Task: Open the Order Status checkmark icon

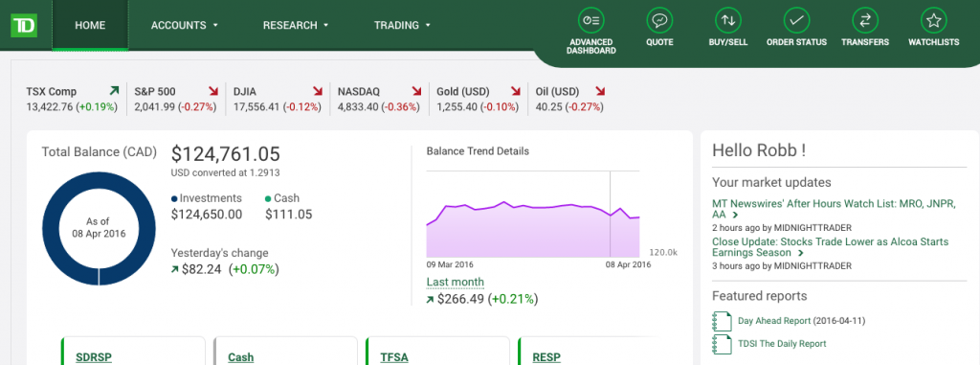Action: 796,21
